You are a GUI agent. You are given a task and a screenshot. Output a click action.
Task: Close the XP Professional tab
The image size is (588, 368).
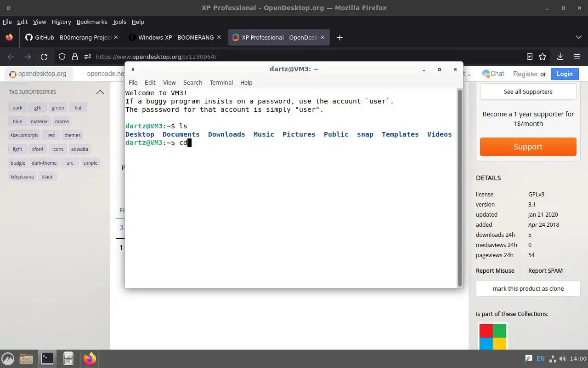(323, 37)
